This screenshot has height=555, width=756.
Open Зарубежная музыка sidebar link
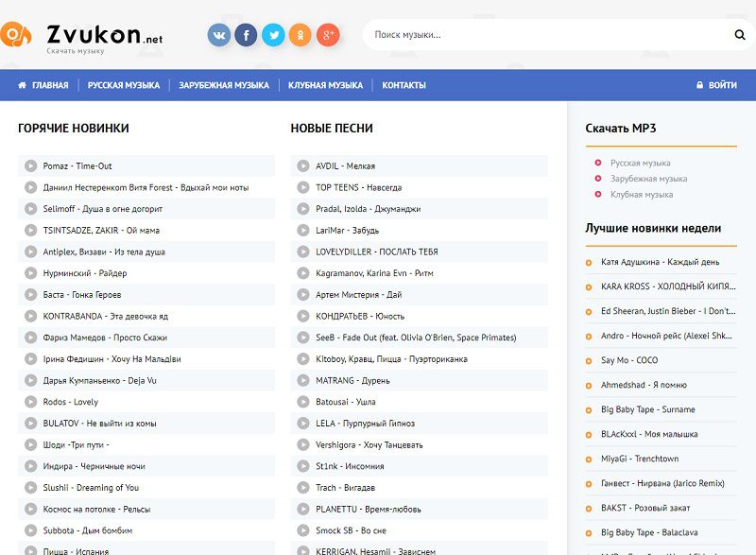[x=648, y=179]
